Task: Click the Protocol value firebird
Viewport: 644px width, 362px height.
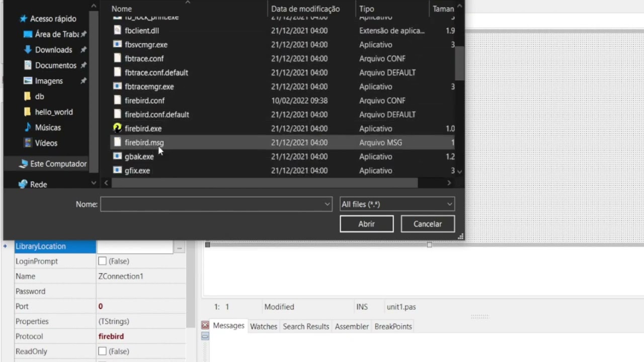Action: pyautogui.click(x=111, y=336)
